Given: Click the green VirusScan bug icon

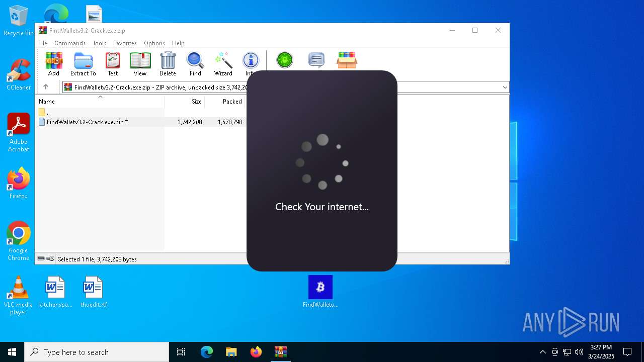Looking at the screenshot, I should tap(285, 60).
